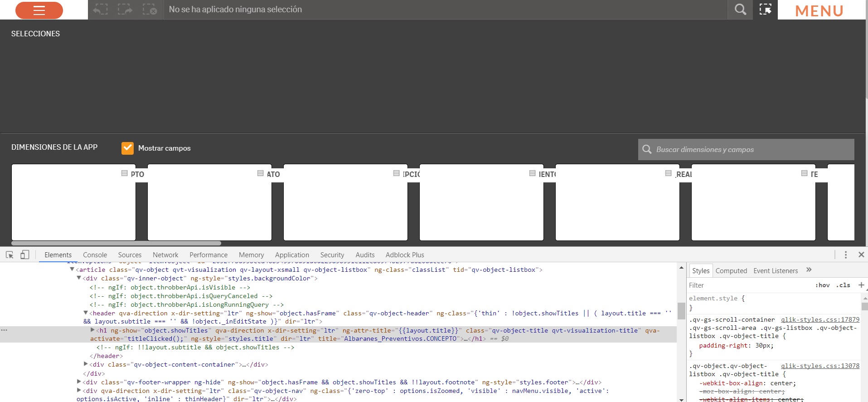The height and width of the screenshot is (402, 868).
Task: Switch to the Console tab
Action: tap(95, 255)
